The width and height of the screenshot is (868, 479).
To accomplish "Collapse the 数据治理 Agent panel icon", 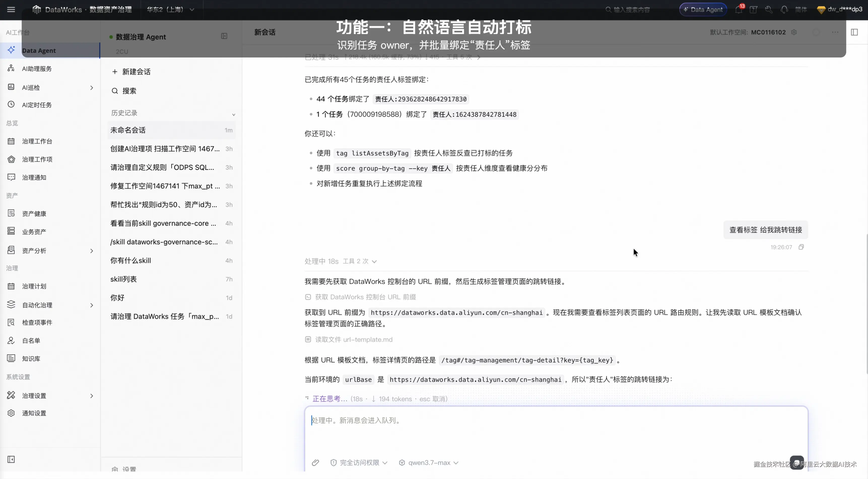I will coord(224,36).
